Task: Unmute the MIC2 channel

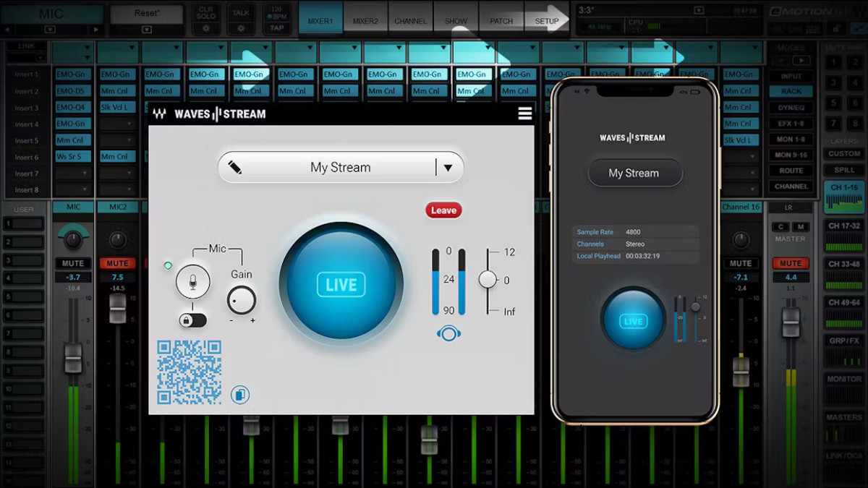Action: (x=117, y=263)
